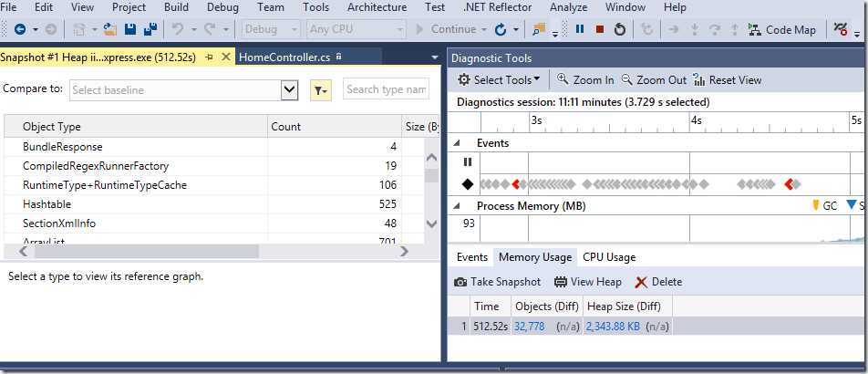The image size is (868, 374).
Task: Select the Memory Usage tab
Action: pyautogui.click(x=534, y=257)
